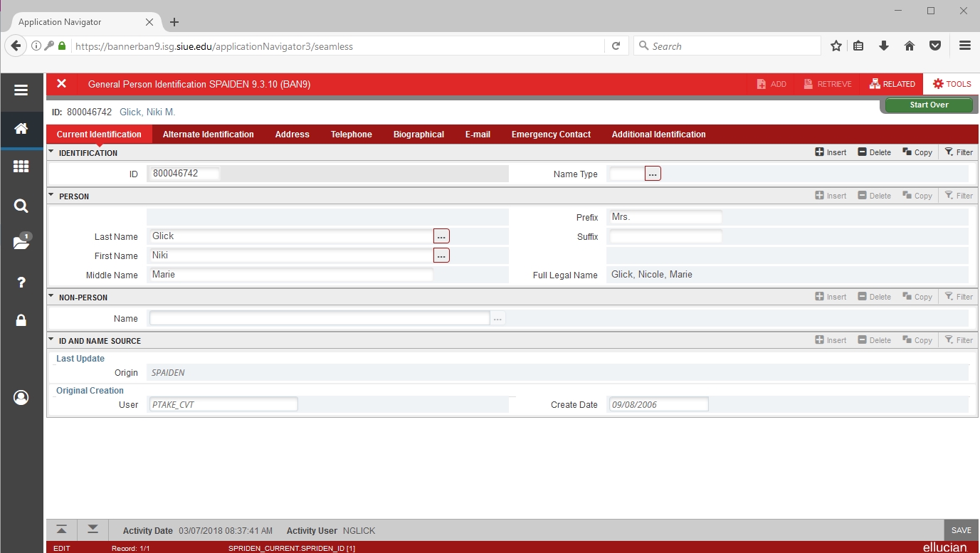Screen dimensions: 980x553
Task: Click the sign out lock icon
Action: click(x=21, y=321)
